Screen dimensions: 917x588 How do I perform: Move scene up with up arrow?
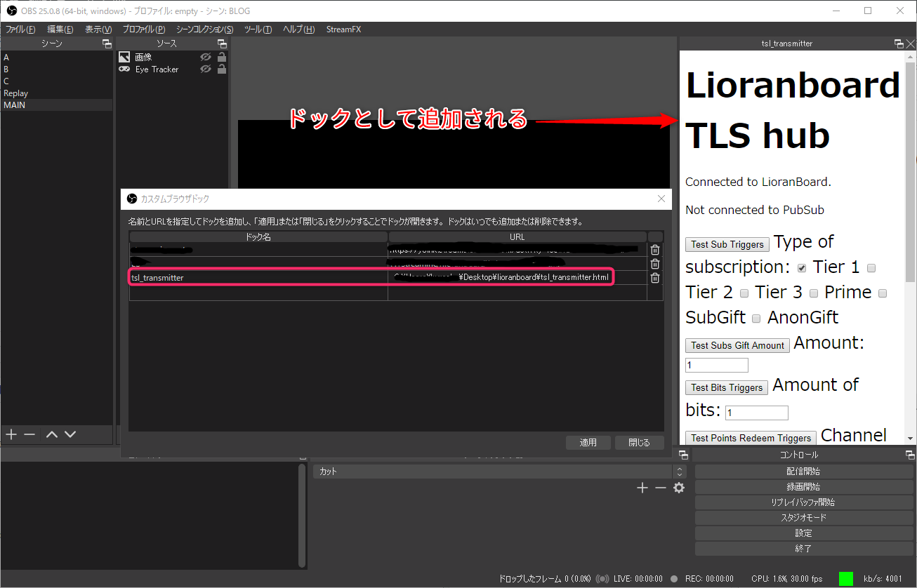tap(52, 434)
